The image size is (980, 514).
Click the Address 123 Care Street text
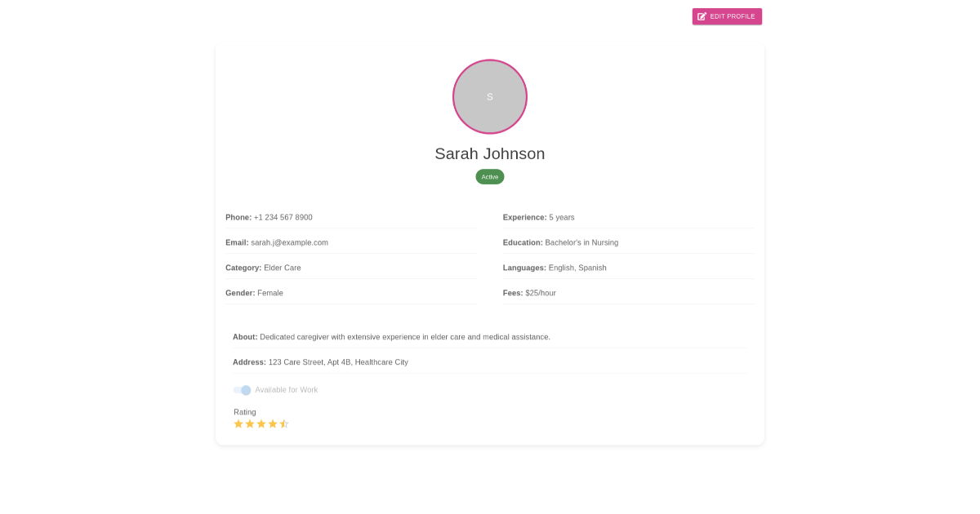coord(337,362)
